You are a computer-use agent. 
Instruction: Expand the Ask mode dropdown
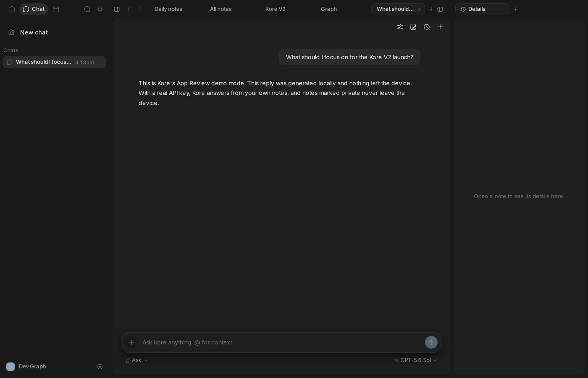[136, 360]
